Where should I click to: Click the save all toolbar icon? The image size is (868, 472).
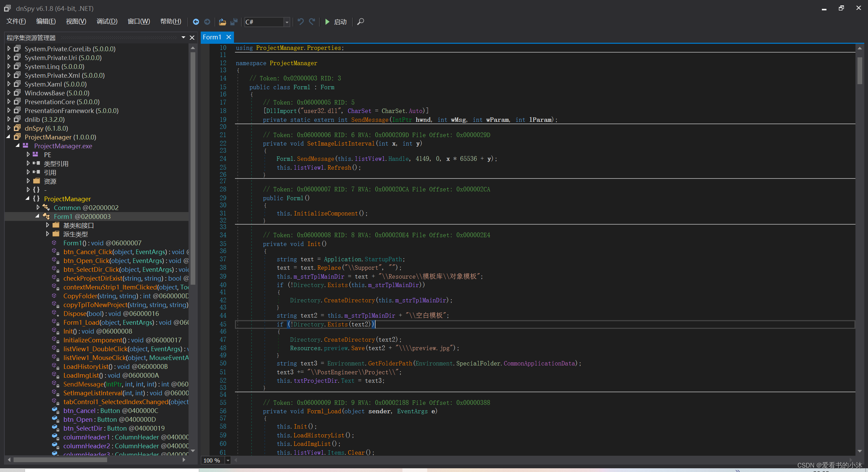[x=234, y=22]
